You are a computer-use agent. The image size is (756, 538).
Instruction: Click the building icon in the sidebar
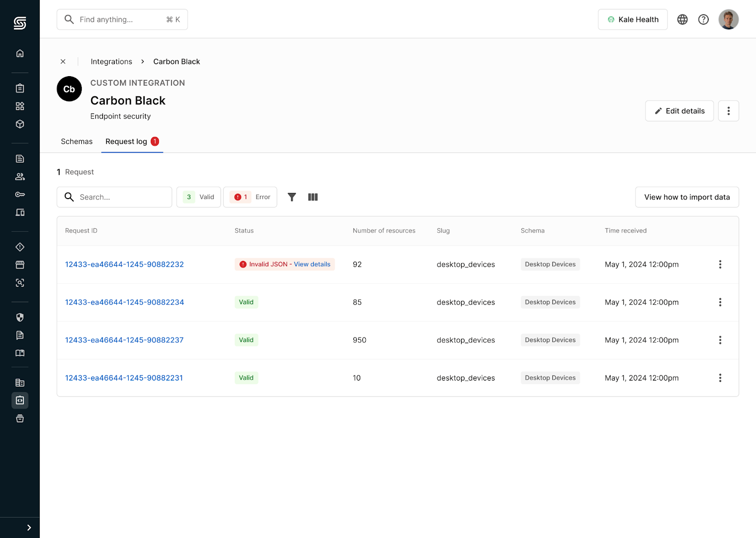(20, 383)
